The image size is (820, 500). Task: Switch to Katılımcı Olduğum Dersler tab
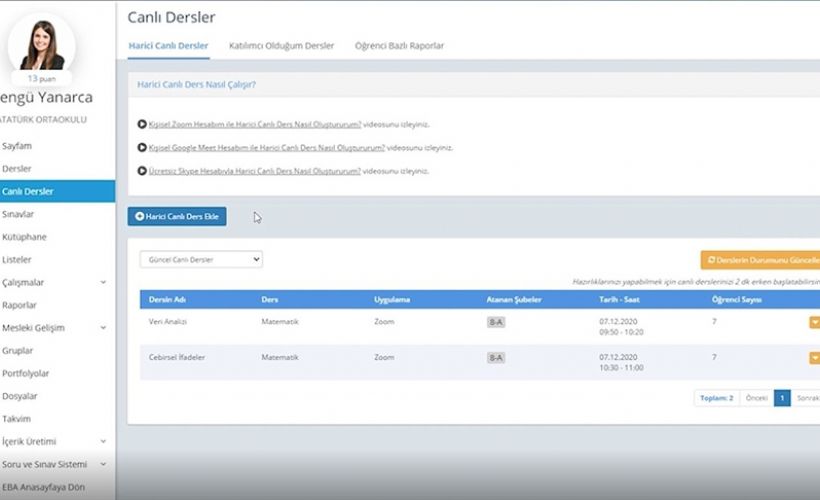click(281, 46)
